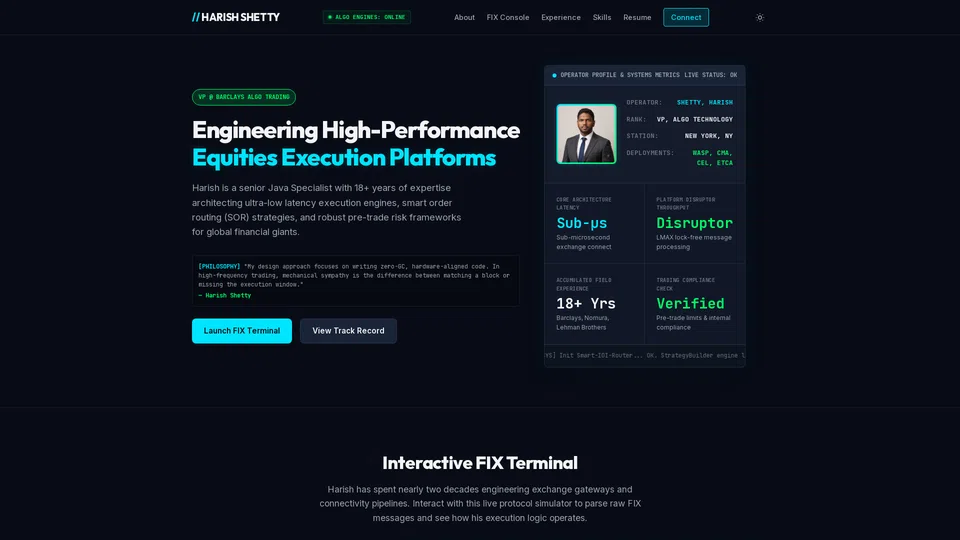Toggle the light/dark theme sun icon
The image size is (960, 540).
(759, 17)
